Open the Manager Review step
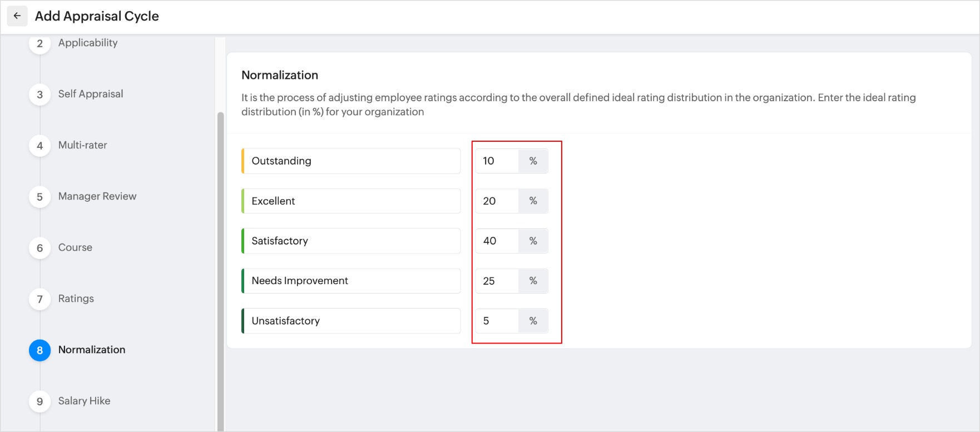Viewport: 980px width, 432px height. 97,196
